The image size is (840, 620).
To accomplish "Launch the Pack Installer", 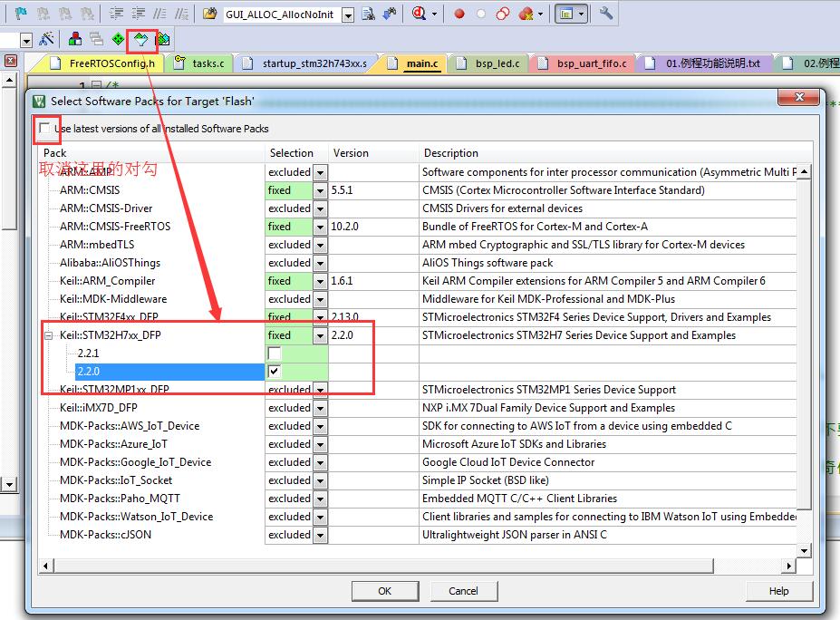I will coord(162,39).
